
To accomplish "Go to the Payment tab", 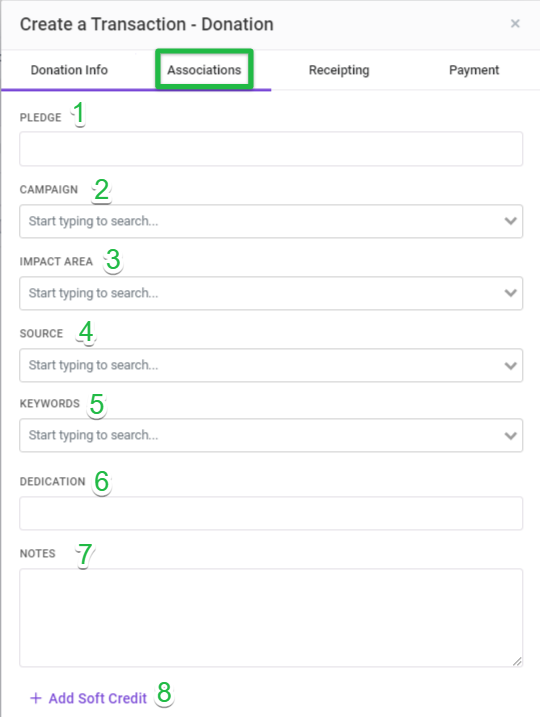I will tap(474, 70).
